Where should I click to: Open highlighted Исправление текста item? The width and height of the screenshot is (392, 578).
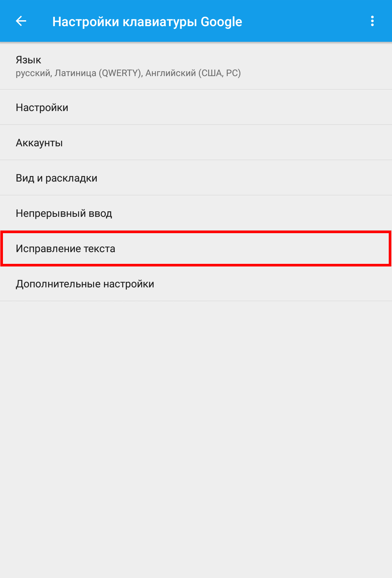(196, 249)
